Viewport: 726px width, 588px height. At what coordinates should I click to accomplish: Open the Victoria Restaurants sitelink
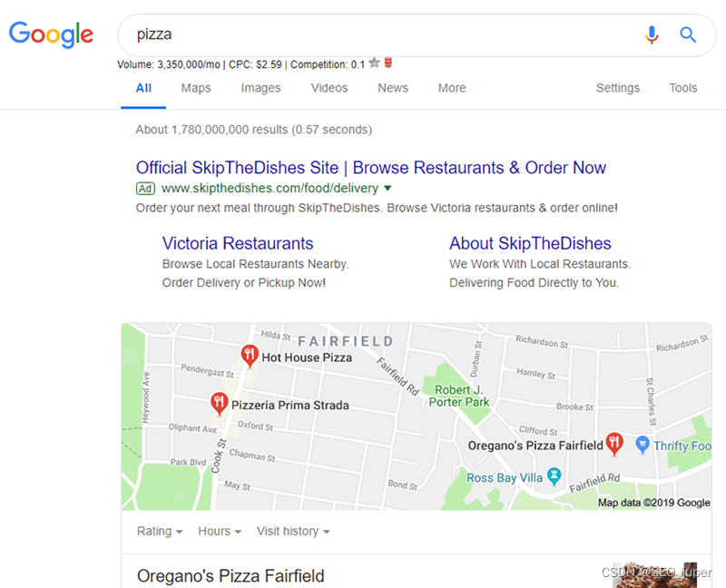[x=238, y=243]
